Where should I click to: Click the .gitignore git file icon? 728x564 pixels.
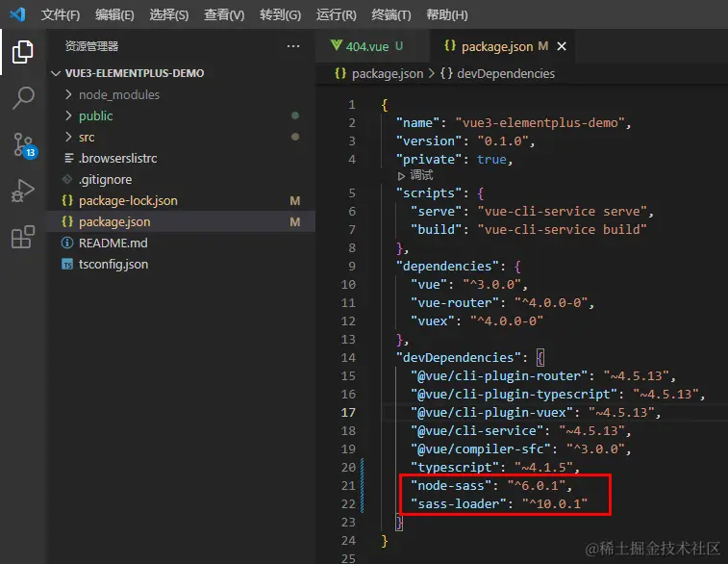pyautogui.click(x=67, y=179)
